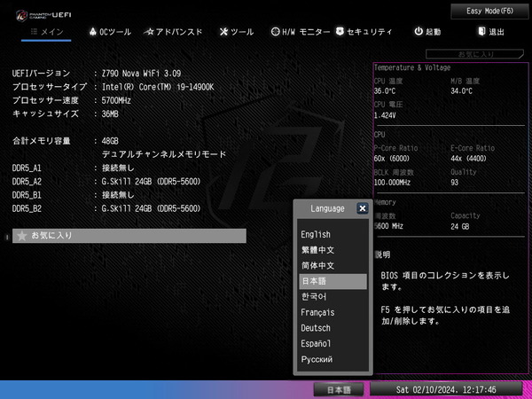Switch to the セキュリティ tab
This screenshot has height=399, width=532.
(x=364, y=32)
